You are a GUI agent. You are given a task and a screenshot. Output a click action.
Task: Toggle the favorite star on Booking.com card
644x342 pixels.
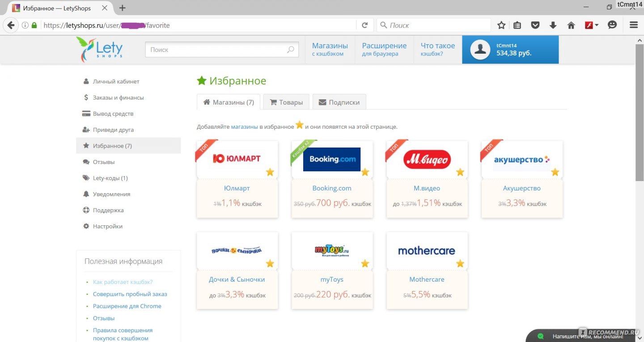coord(365,172)
